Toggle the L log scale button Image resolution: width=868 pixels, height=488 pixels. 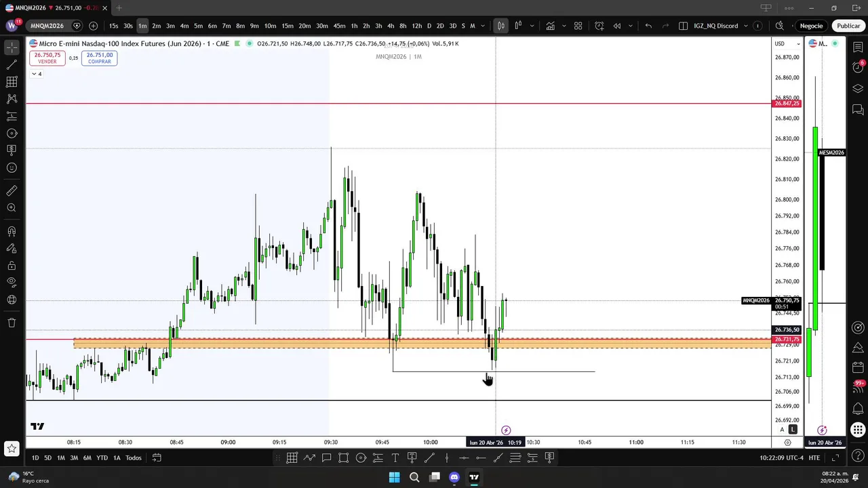[793, 430]
